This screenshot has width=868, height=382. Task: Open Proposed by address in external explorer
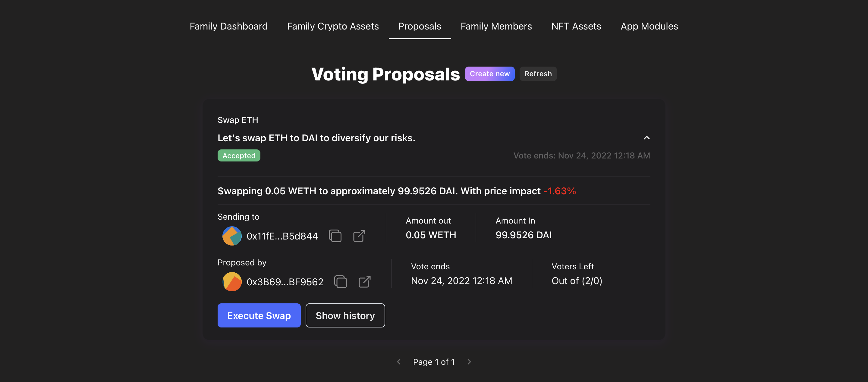[x=365, y=282]
